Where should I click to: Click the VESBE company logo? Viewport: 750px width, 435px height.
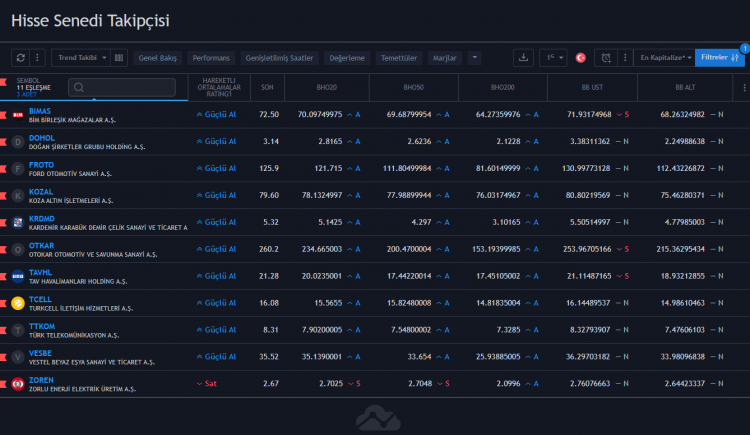[x=18, y=357]
